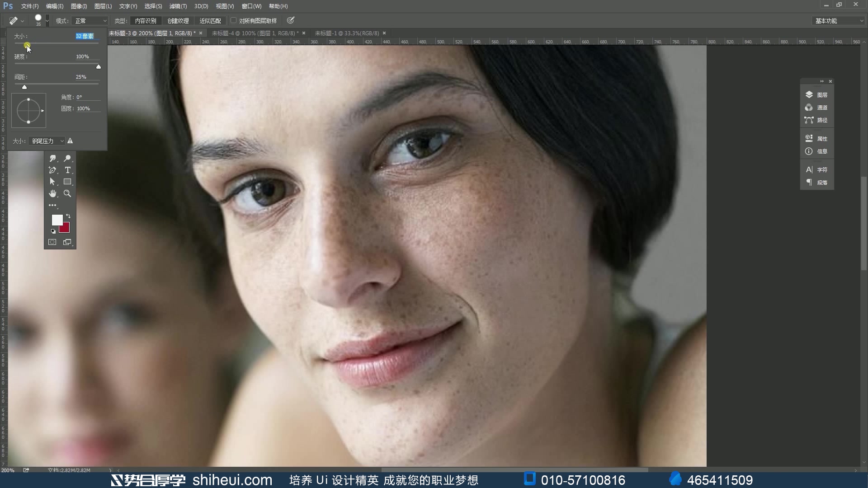
Task: Click the pen pressure warning triangle icon
Action: click(70, 141)
